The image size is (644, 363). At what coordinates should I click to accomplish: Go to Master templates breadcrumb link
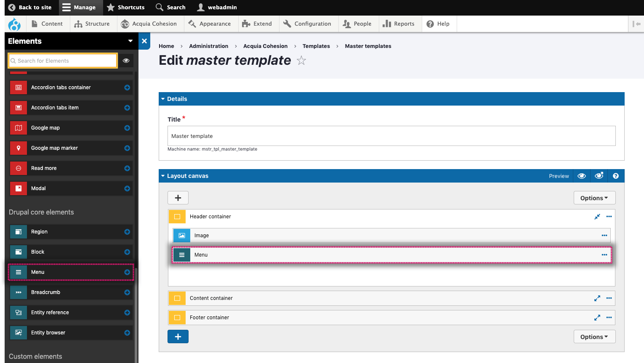click(x=368, y=46)
